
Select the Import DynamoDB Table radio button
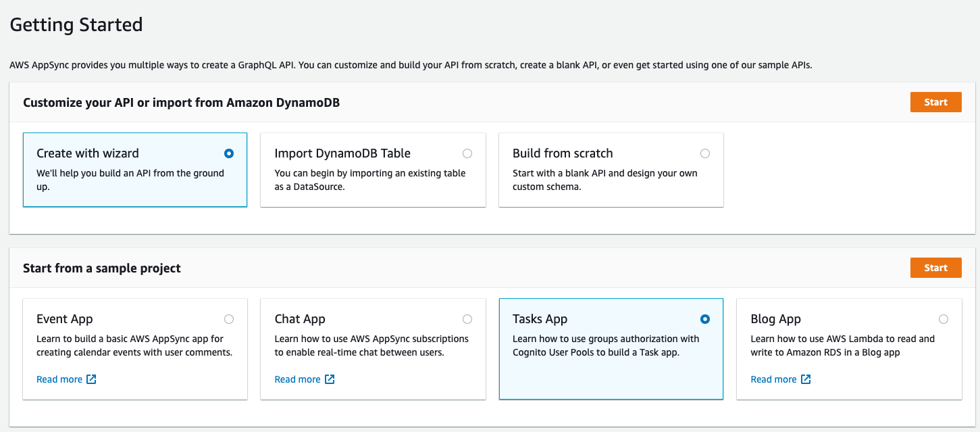pyautogui.click(x=467, y=153)
